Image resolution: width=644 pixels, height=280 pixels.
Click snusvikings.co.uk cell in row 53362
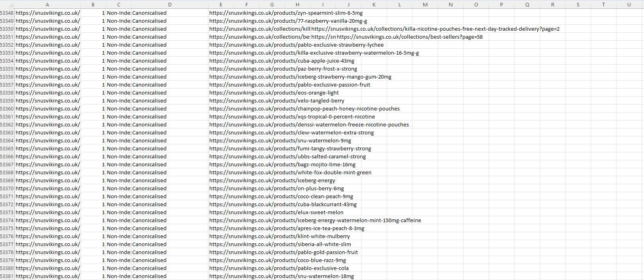pos(48,124)
